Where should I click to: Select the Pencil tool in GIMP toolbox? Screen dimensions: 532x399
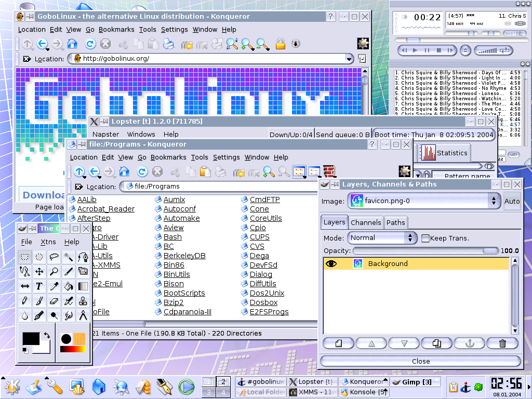point(25,301)
